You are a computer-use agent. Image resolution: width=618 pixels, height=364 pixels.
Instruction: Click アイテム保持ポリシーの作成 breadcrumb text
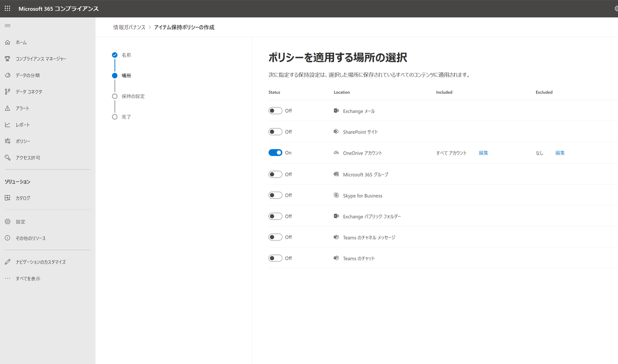point(184,28)
